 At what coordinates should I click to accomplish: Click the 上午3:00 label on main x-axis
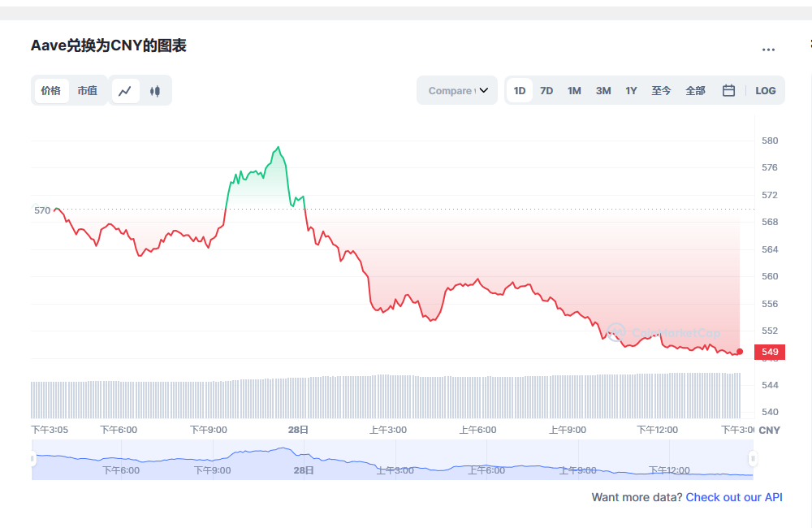tap(388, 430)
